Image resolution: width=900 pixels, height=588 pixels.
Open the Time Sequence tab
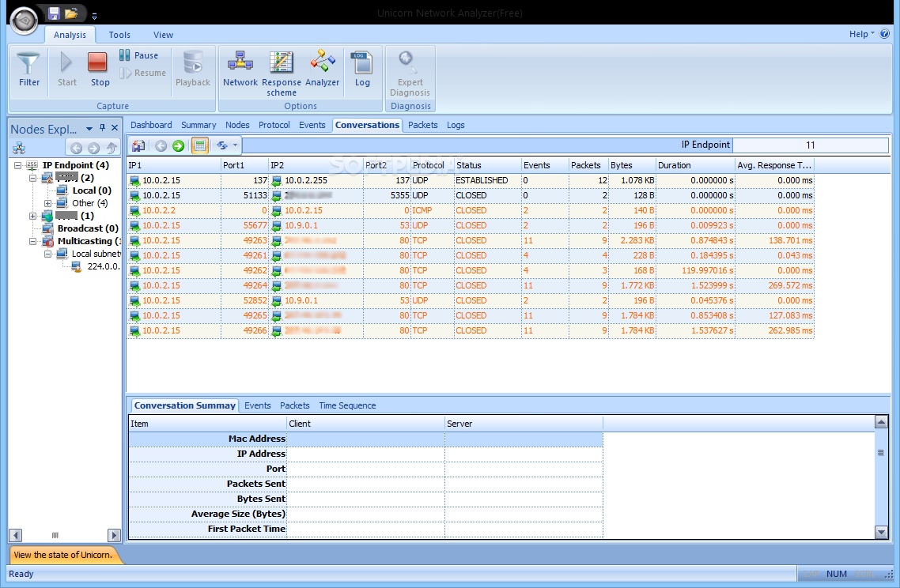click(x=347, y=405)
